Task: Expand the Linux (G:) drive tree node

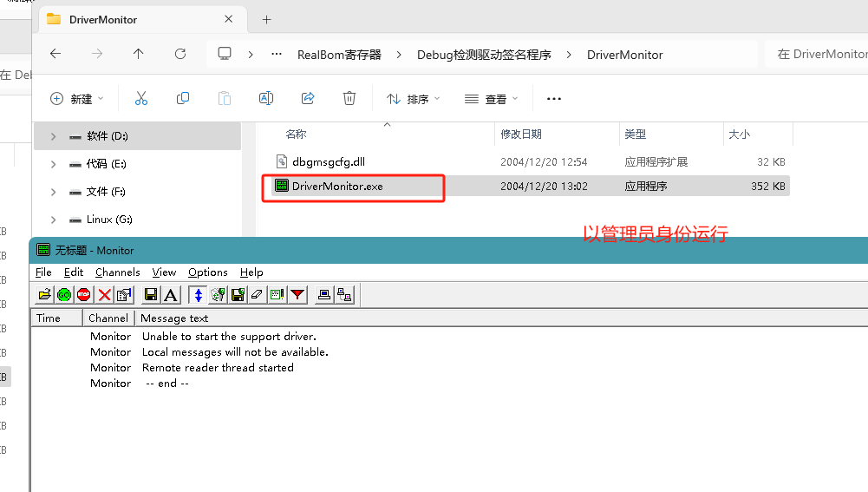Action: (53, 220)
